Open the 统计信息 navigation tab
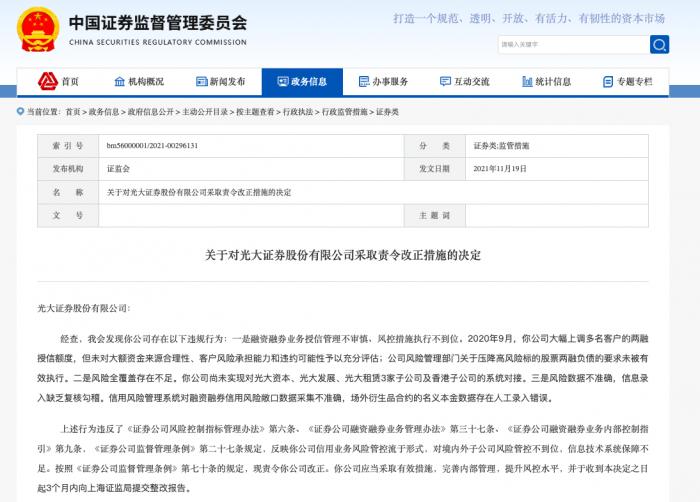 click(553, 82)
